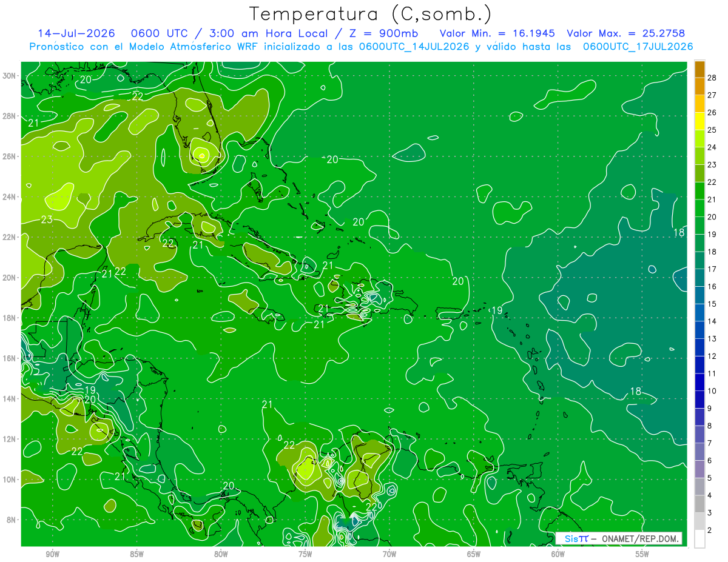Image resolution: width=728 pixels, height=562 pixels.
Task: Click the "18N" latitude label
Action: (10, 318)
